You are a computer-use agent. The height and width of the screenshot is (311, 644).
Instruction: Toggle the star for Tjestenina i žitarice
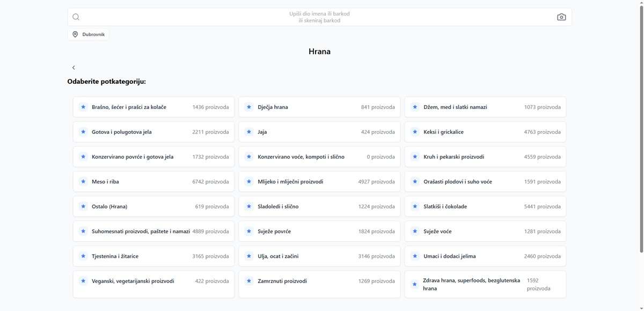coord(83,256)
